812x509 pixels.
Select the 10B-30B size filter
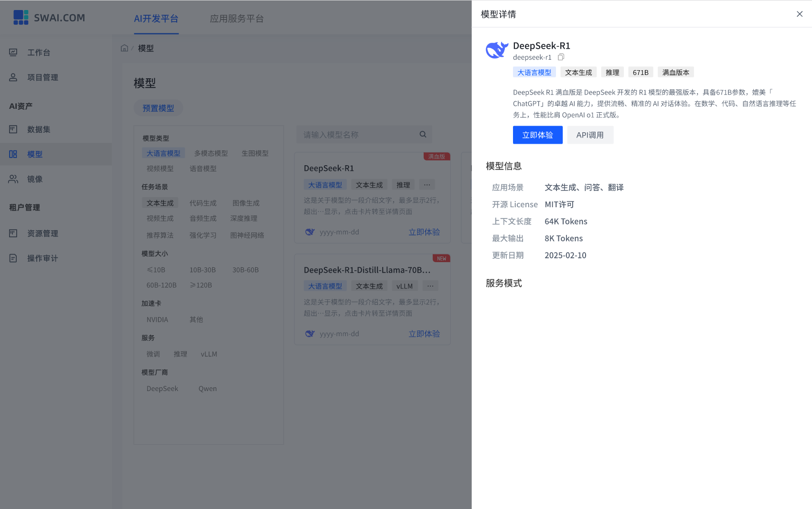(x=203, y=270)
